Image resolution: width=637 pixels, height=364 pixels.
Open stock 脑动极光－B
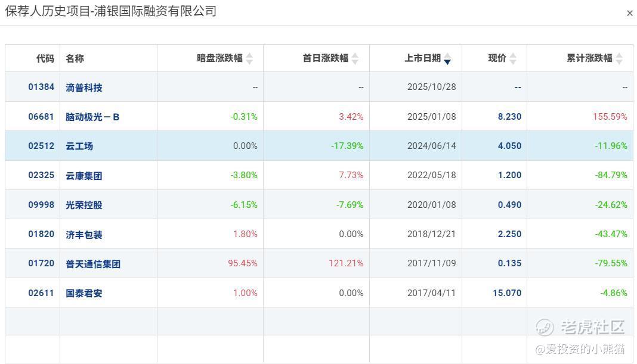coord(92,117)
